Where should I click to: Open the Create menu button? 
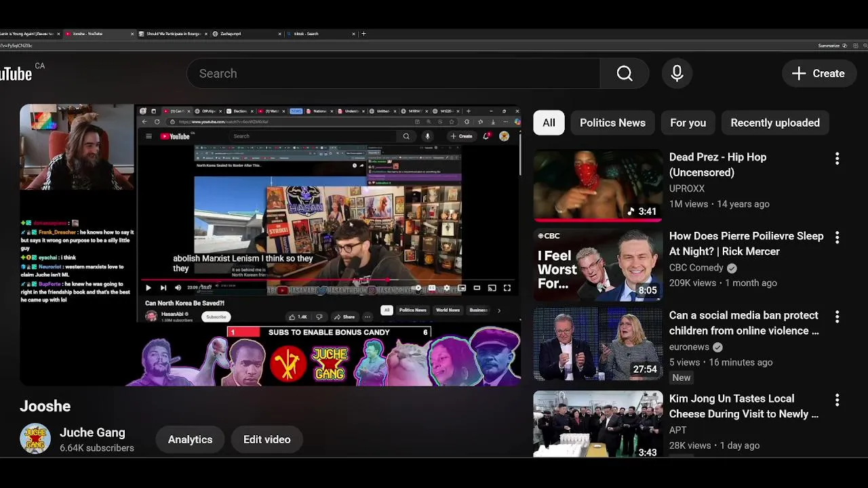coord(818,73)
